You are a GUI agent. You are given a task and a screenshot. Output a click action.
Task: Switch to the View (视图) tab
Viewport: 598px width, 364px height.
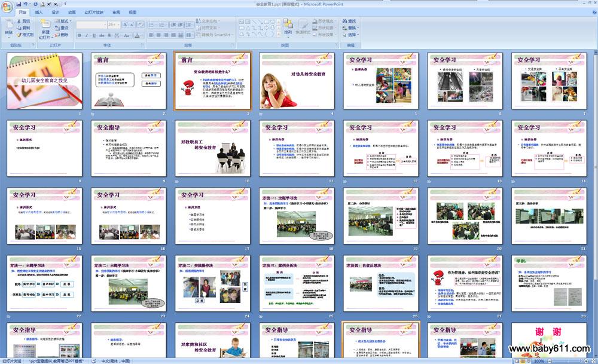[132, 13]
